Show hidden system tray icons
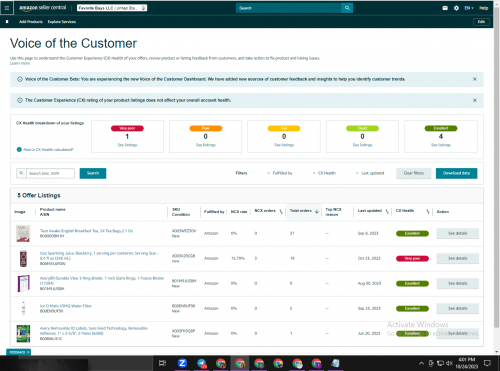 coord(421,363)
